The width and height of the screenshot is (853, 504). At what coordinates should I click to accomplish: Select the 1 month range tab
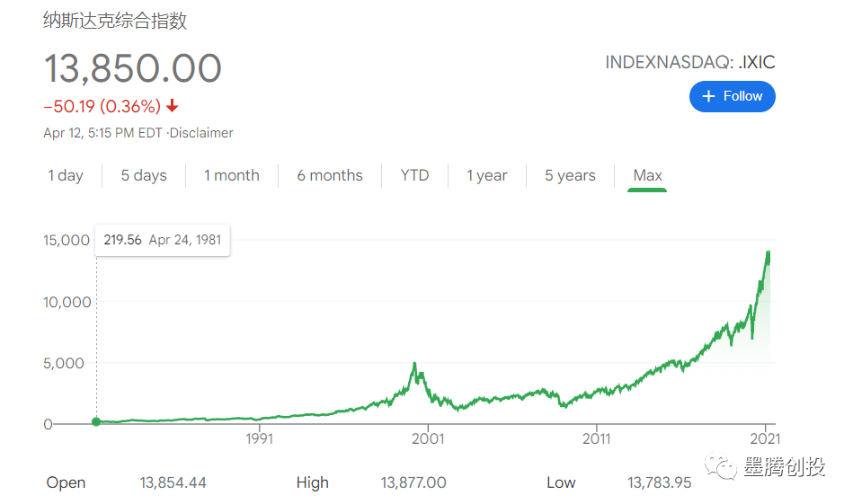coord(231,175)
